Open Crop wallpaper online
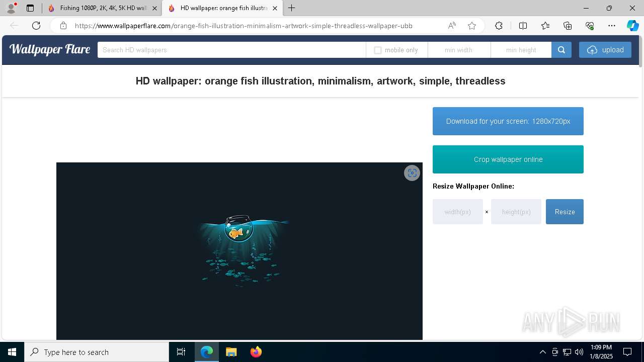This screenshot has width=644, height=362. coord(508,159)
